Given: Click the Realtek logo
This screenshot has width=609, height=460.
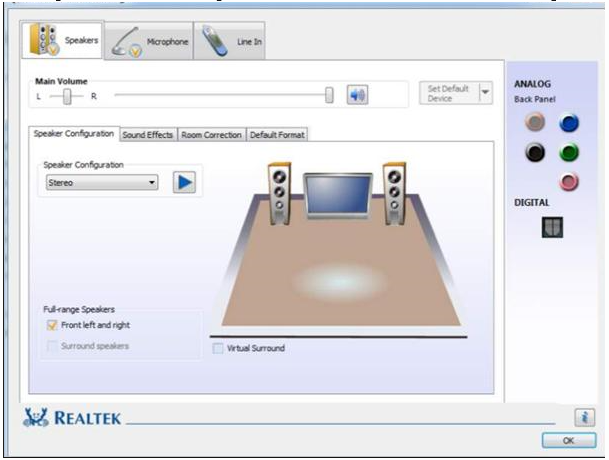Looking at the screenshot, I should click(x=72, y=418).
